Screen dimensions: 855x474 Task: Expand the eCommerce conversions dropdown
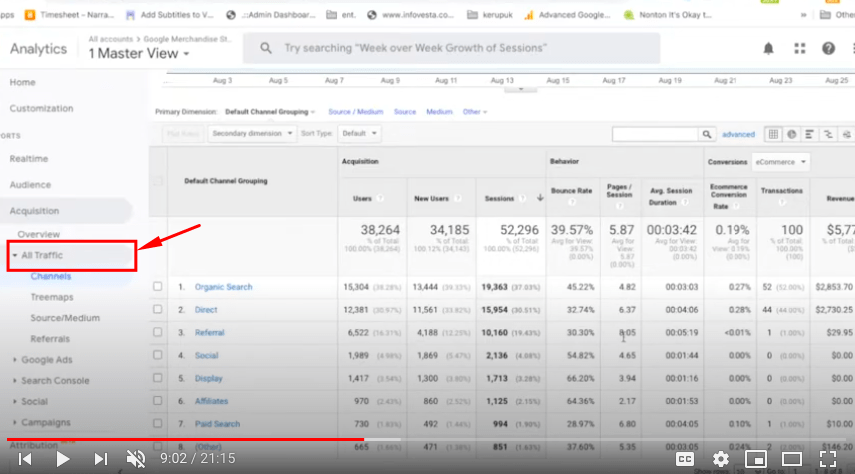click(781, 161)
